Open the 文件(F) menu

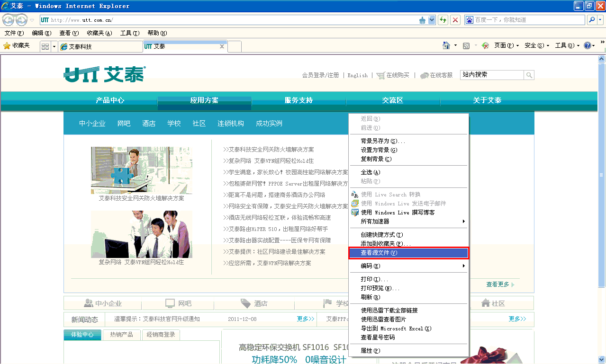[14, 33]
